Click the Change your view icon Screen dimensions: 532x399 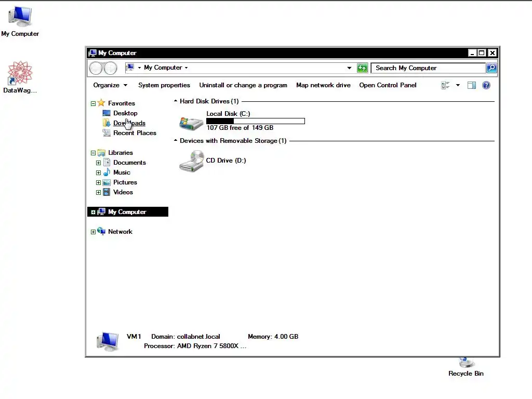[x=445, y=85]
